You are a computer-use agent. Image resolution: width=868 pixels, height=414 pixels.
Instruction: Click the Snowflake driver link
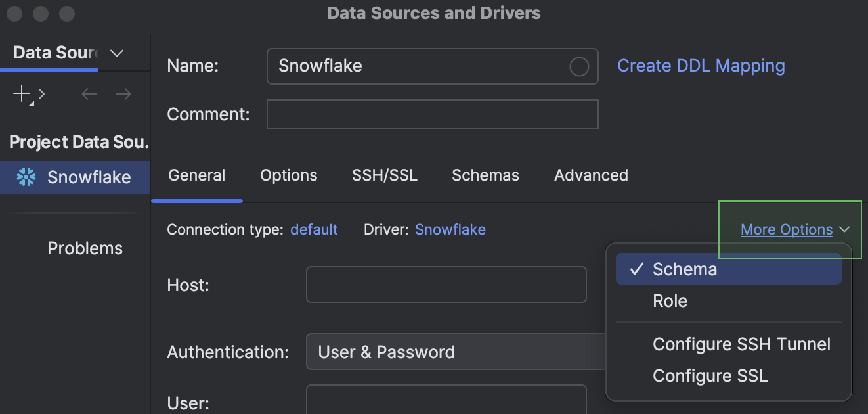point(450,229)
